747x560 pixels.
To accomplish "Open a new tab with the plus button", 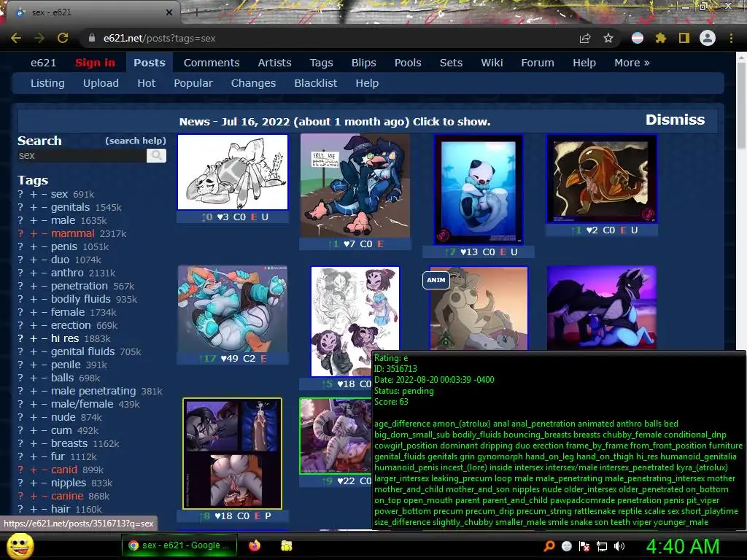I will [196, 12].
